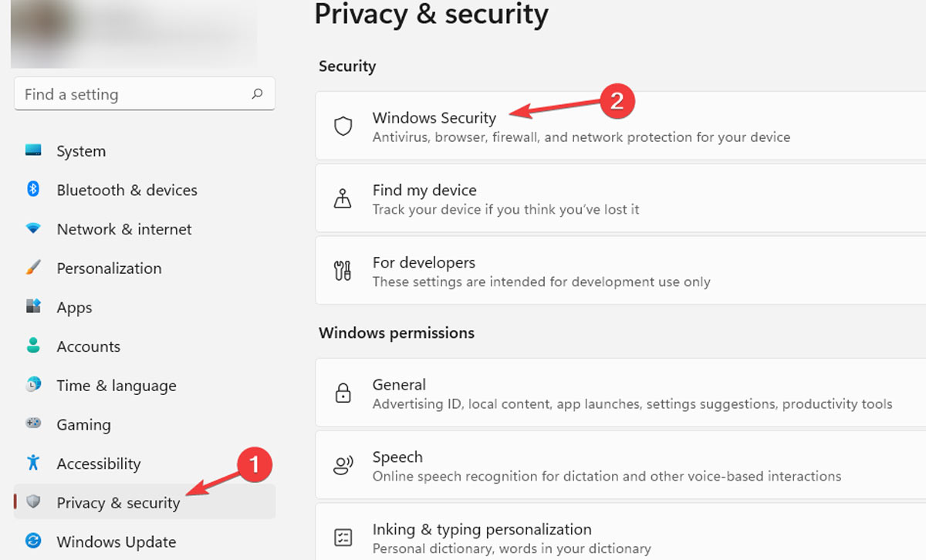The height and width of the screenshot is (560, 926).
Task: Click the Bluetooth & devices icon
Action: click(32, 190)
